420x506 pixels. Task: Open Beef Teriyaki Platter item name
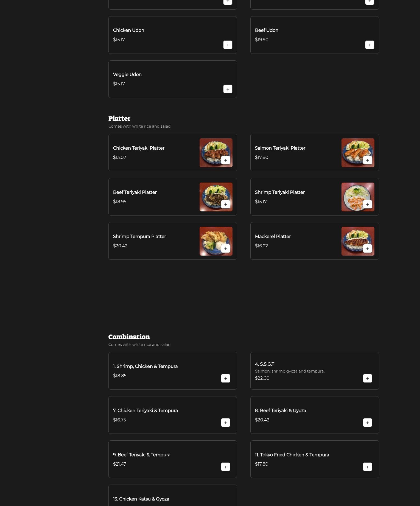[135, 192]
